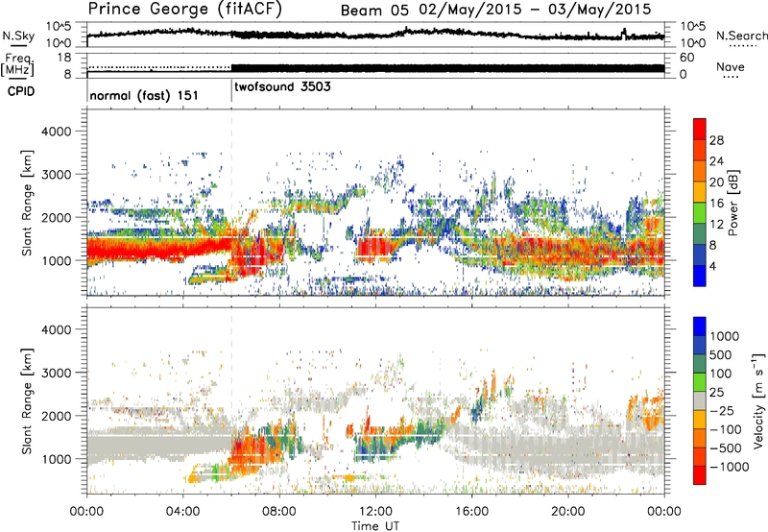Click the 4 dB value on power colorbar
This screenshot has width=768, height=532.
click(x=713, y=267)
